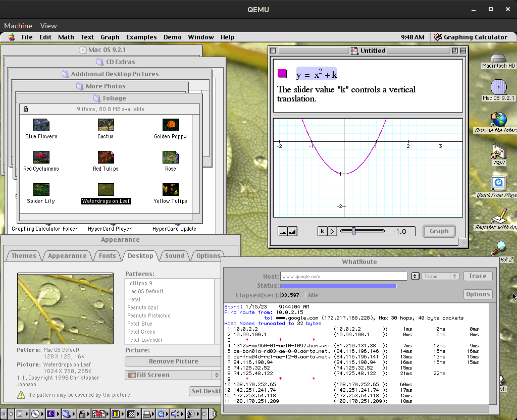
Task: Open the Apple menu
Action: pyautogui.click(x=12, y=37)
